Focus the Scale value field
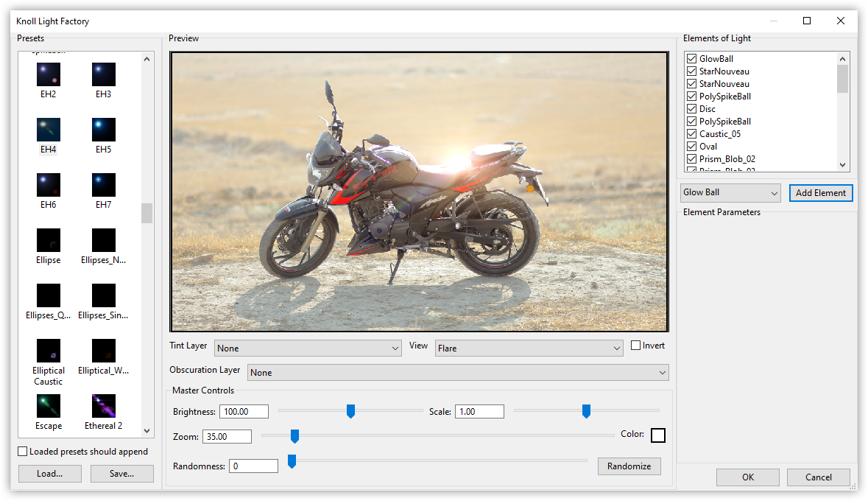868x501 pixels. (479, 412)
